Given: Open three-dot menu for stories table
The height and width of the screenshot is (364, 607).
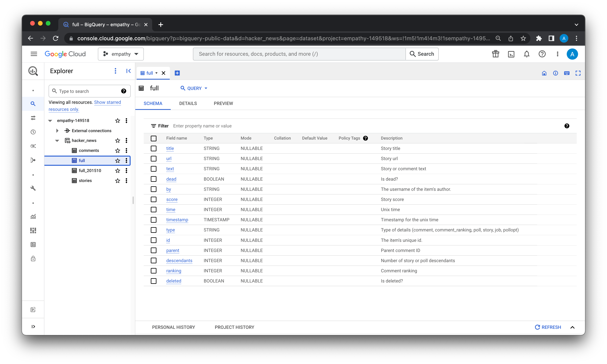Looking at the screenshot, I should click(126, 181).
